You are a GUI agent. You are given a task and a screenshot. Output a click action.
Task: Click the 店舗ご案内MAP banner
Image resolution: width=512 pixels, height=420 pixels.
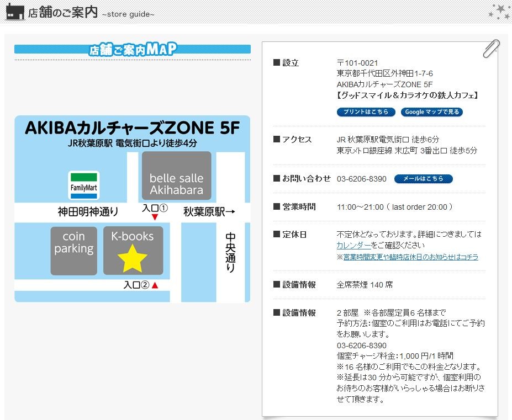coord(133,49)
